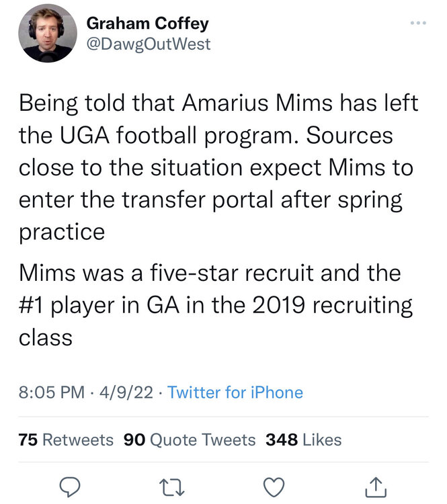Click the Graham Coffey display name
Viewport: 447px width, 504px height.
pos(147,24)
